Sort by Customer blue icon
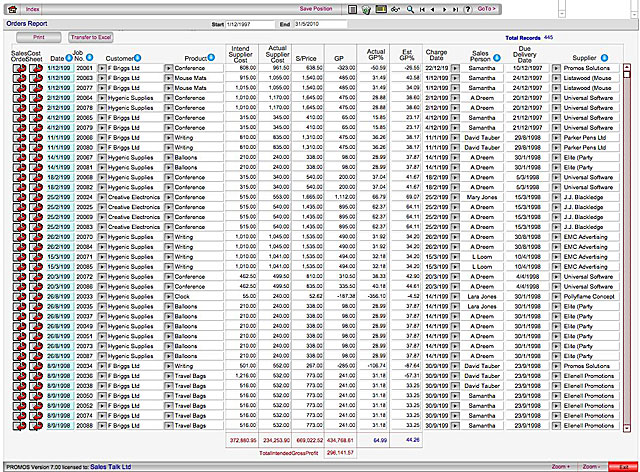The width and height of the screenshot is (640, 472). tap(138, 58)
